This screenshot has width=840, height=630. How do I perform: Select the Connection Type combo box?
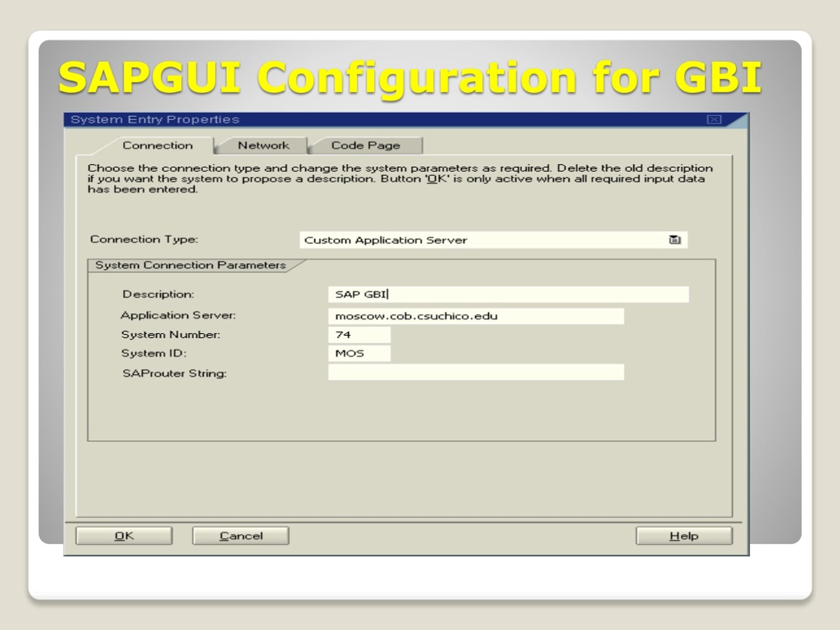[x=493, y=240]
